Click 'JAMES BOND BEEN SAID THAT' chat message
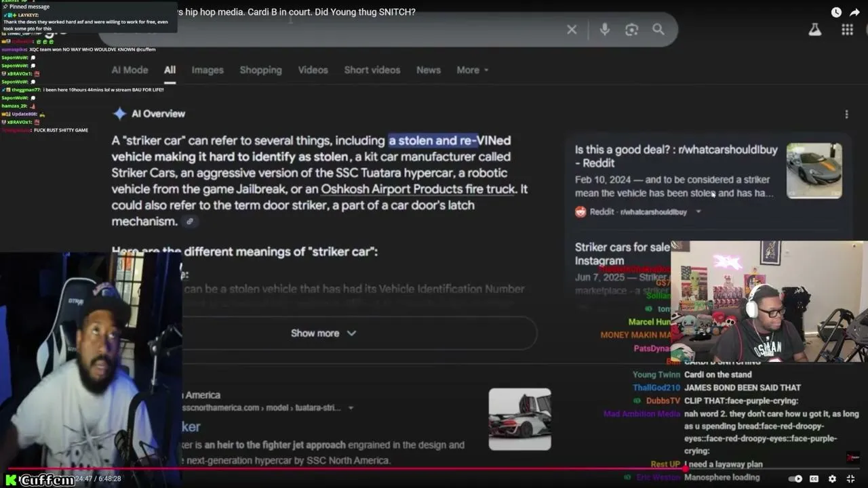The height and width of the screenshot is (488, 868). [x=743, y=388]
